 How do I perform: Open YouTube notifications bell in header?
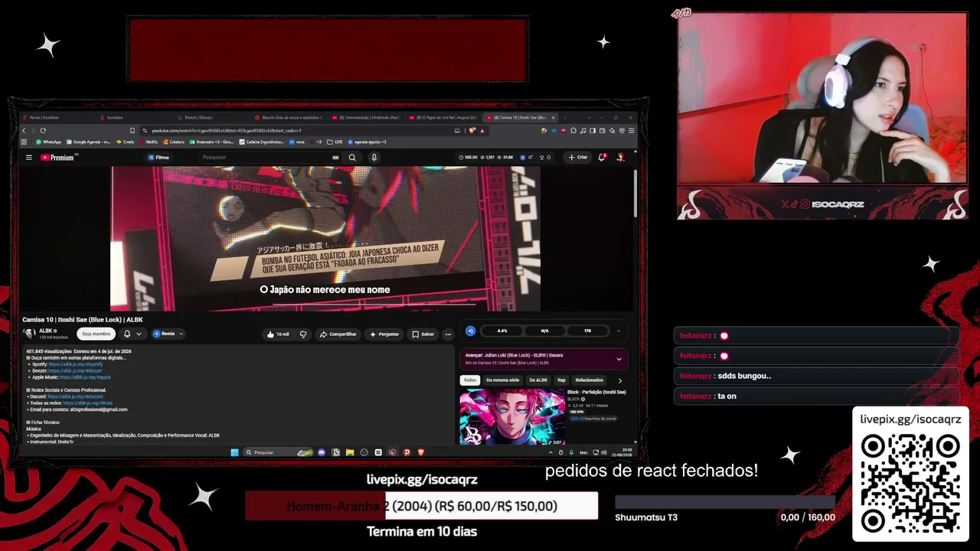(602, 158)
